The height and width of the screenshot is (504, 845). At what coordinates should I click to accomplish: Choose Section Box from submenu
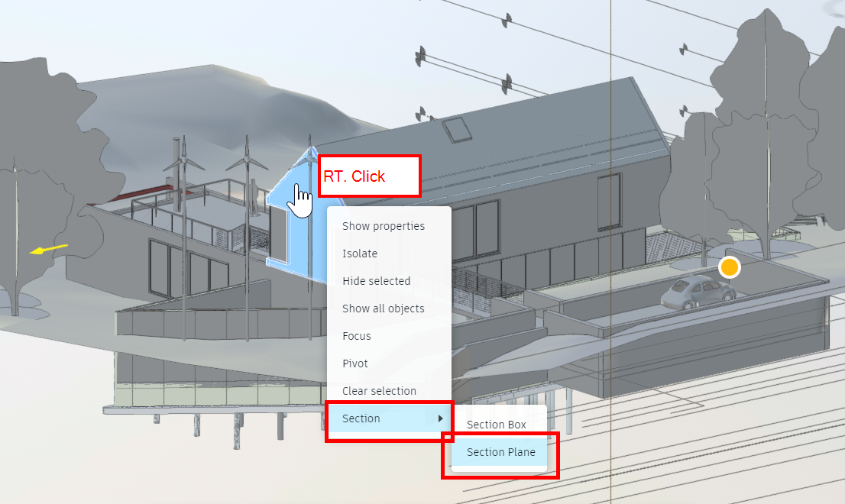coord(499,425)
